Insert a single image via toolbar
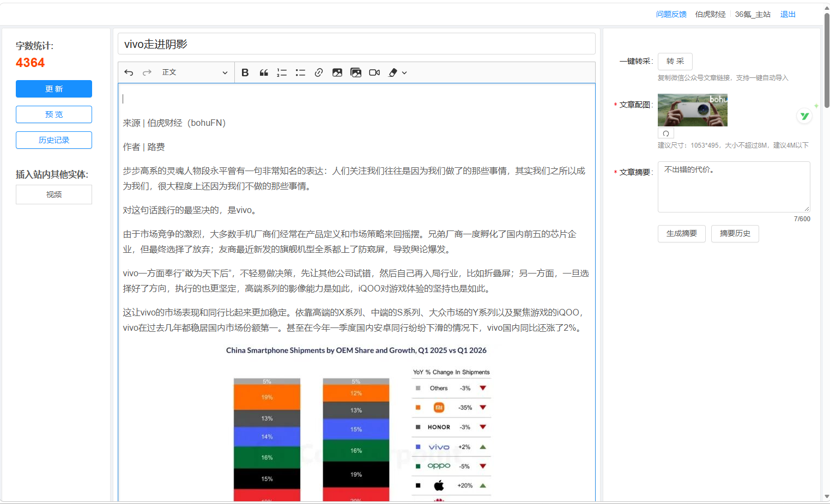The image size is (830, 504). pyautogui.click(x=337, y=72)
